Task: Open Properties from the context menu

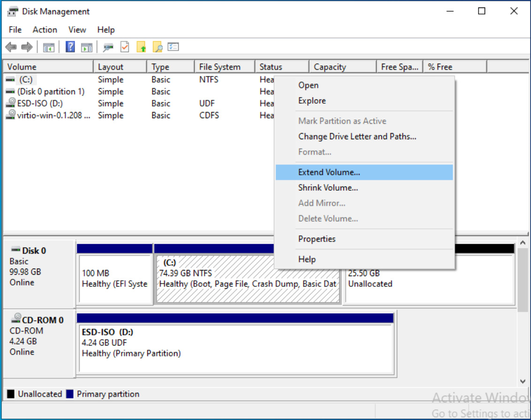Action: tap(317, 239)
